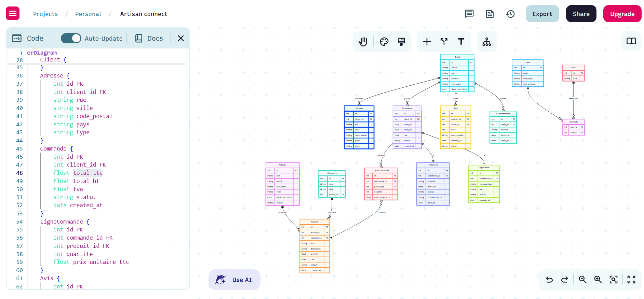Viewport: 644px width, 299px height.
Task: Redo the last action
Action: [565, 280]
